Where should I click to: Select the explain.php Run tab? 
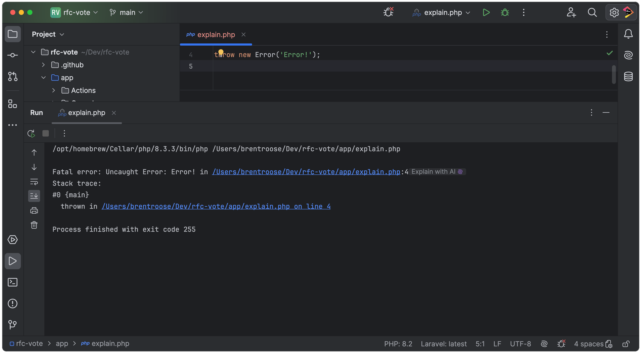tap(87, 113)
